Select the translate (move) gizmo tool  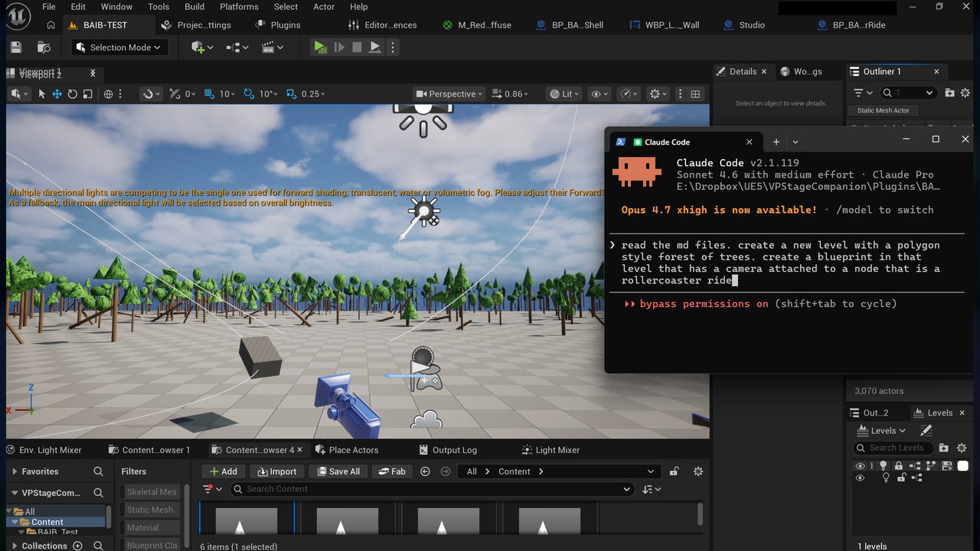click(x=57, y=94)
